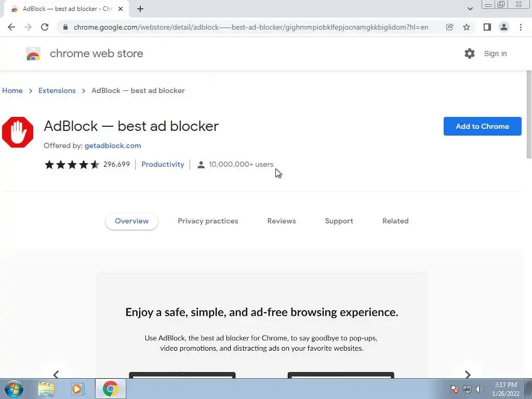The height and width of the screenshot is (399, 532).
Task: Go back using the browser back arrow
Action: pyautogui.click(x=11, y=27)
